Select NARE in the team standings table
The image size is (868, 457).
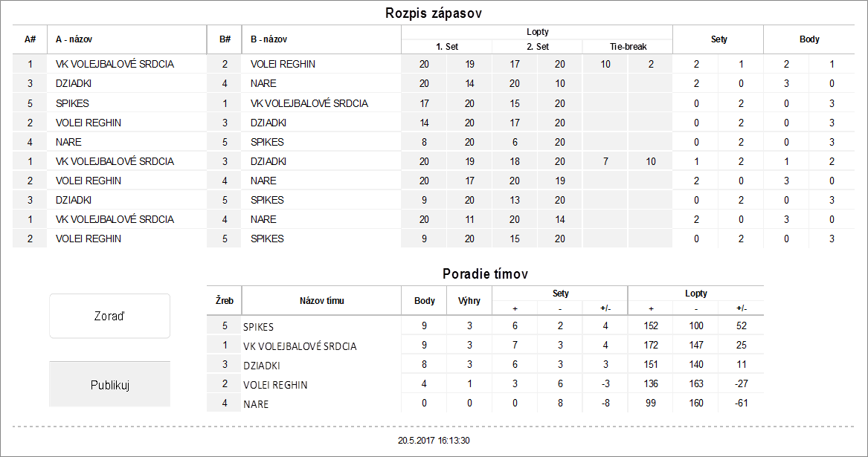pyautogui.click(x=256, y=404)
